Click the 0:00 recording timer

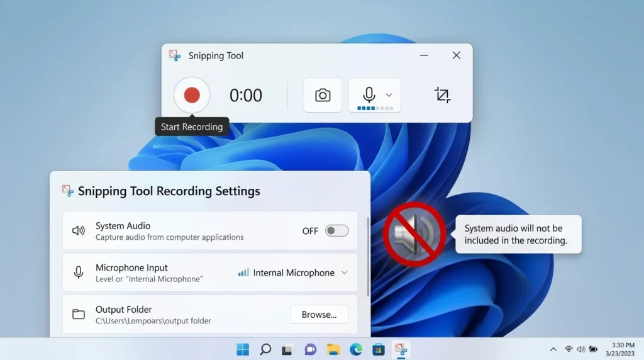point(246,95)
